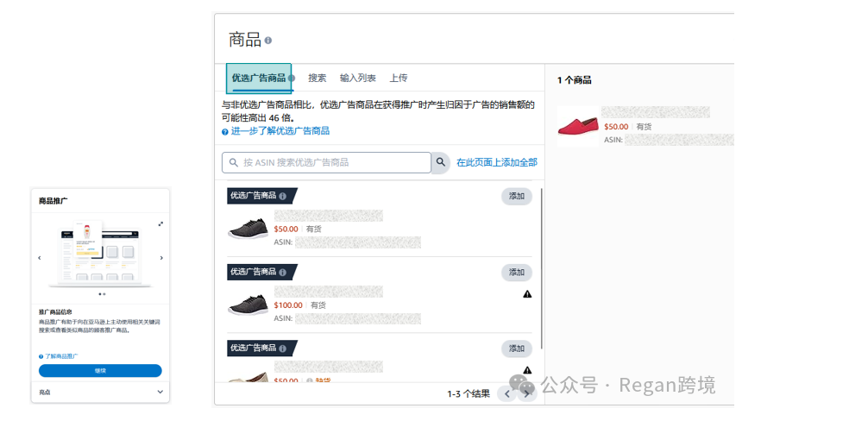
Task: Click the expand arrows icon in 商品推广 card
Action: coord(160,223)
